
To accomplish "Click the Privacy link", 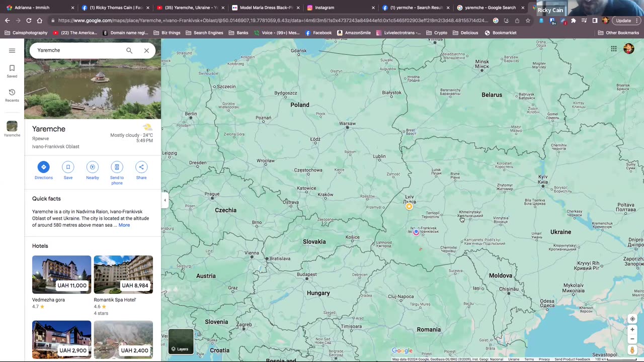I will click(544, 359).
